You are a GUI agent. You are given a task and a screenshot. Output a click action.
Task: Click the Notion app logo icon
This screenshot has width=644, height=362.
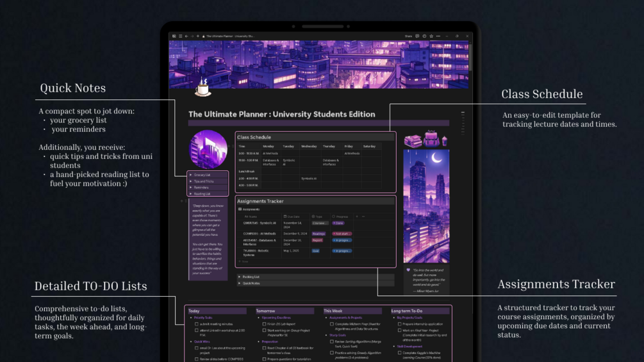[x=174, y=36]
